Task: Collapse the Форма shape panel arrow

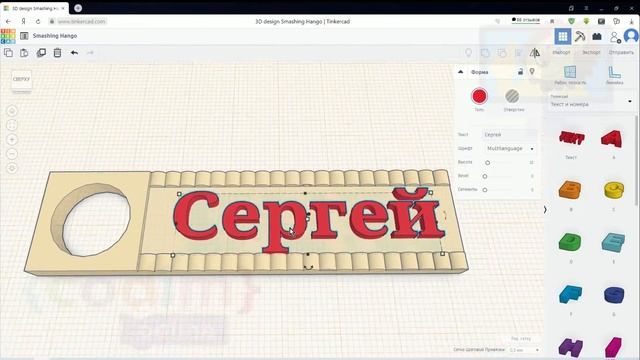Action: [x=460, y=72]
